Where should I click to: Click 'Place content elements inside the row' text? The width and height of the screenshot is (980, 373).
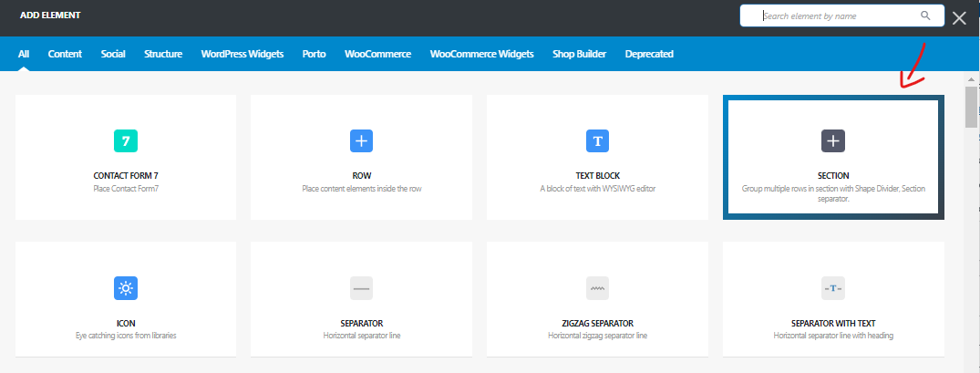(362, 188)
